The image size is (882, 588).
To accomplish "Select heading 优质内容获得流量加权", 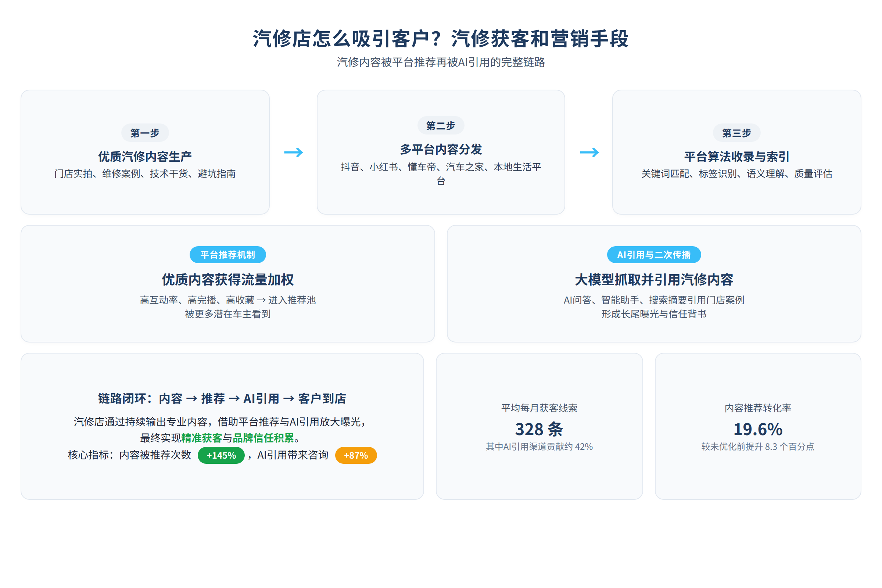I will (x=227, y=279).
